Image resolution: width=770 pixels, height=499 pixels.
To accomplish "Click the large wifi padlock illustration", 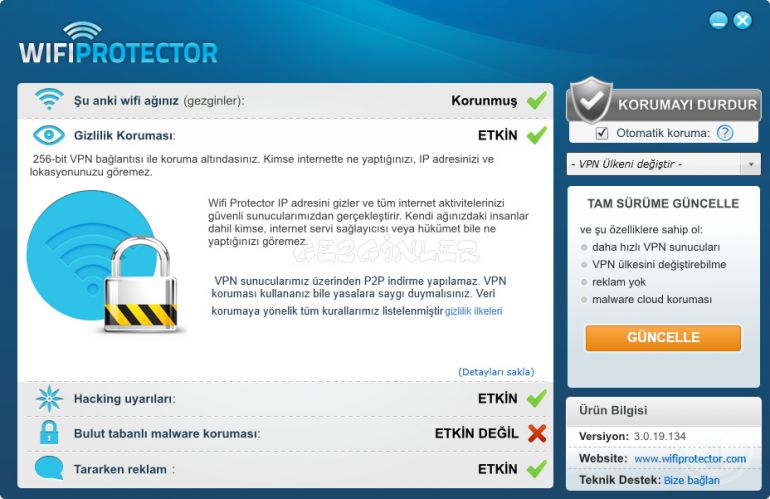I will [x=103, y=262].
